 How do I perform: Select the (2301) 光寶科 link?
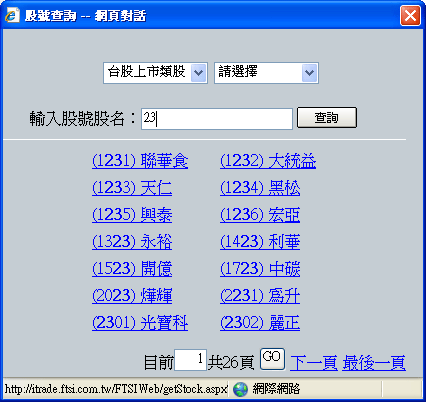pos(140,323)
